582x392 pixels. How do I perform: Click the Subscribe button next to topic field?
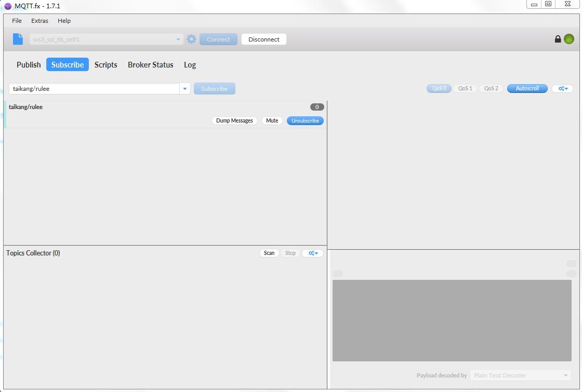[x=214, y=89]
